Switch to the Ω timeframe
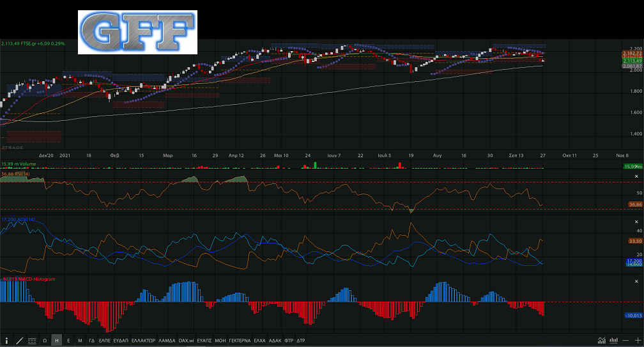644x347 pixels. click(x=45, y=341)
